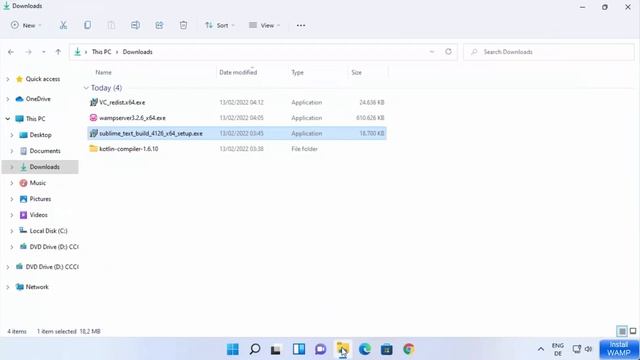
Task: Expand OneDrive tree node
Action: pos(8,99)
